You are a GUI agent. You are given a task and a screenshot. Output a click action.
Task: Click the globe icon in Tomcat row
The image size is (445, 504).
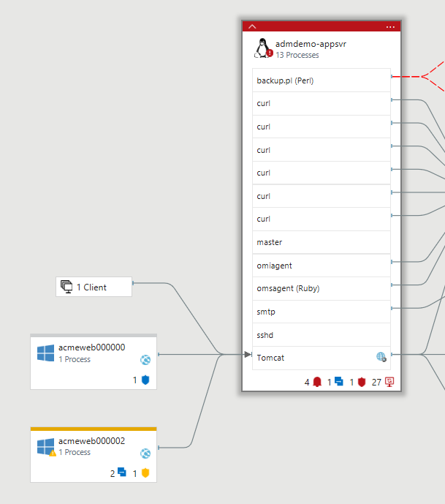381,357
